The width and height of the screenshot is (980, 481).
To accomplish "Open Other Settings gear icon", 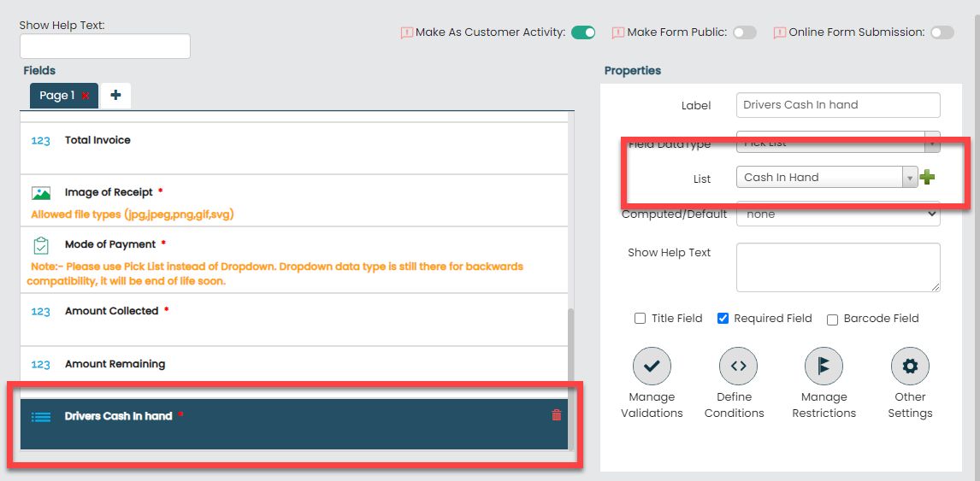I will [x=910, y=366].
